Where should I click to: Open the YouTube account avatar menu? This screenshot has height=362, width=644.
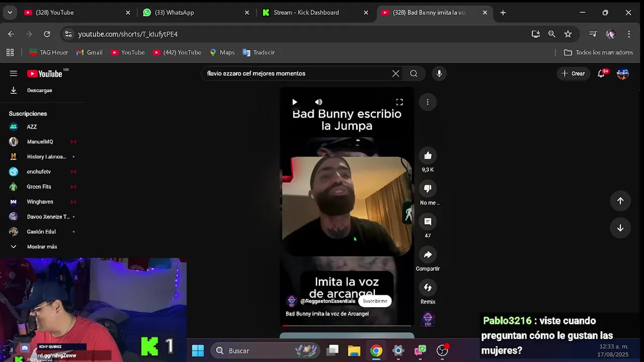(x=623, y=73)
